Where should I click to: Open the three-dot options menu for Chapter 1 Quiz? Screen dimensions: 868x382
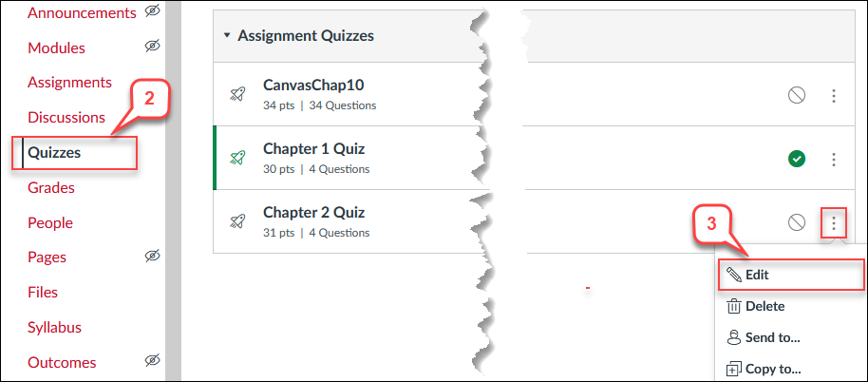click(x=834, y=160)
